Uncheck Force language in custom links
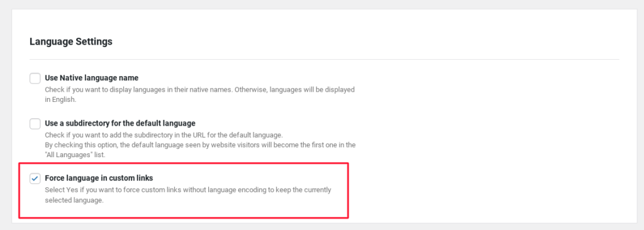 [x=35, y=178]
